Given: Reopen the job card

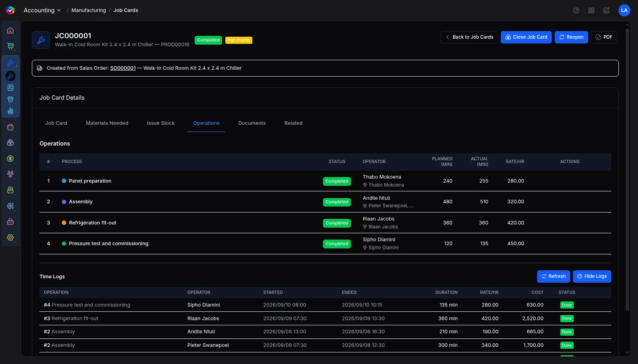Looking at the screenshot, I should point(571,37).
